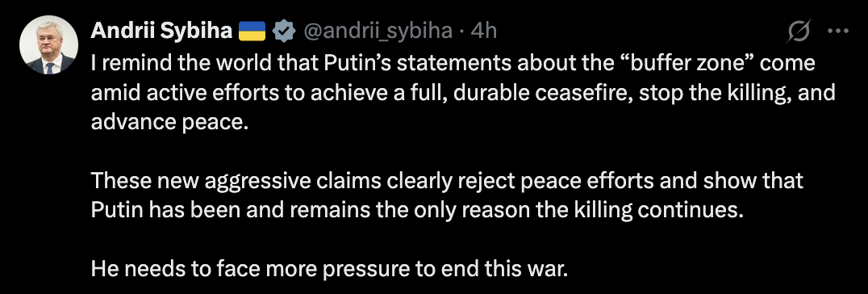
Task: Open Andrii Sybiha's profile avatar photo
Action: 48,44
